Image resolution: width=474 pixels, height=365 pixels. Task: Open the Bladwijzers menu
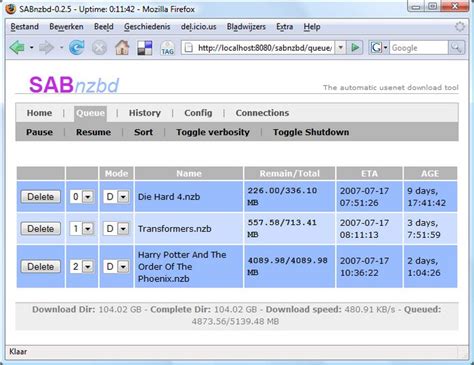(x=246, y=27)
